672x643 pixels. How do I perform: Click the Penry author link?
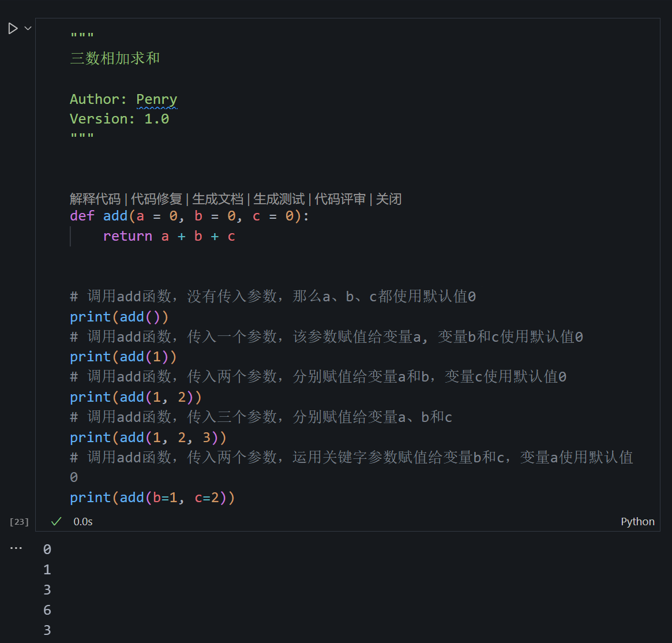[156, 99]
